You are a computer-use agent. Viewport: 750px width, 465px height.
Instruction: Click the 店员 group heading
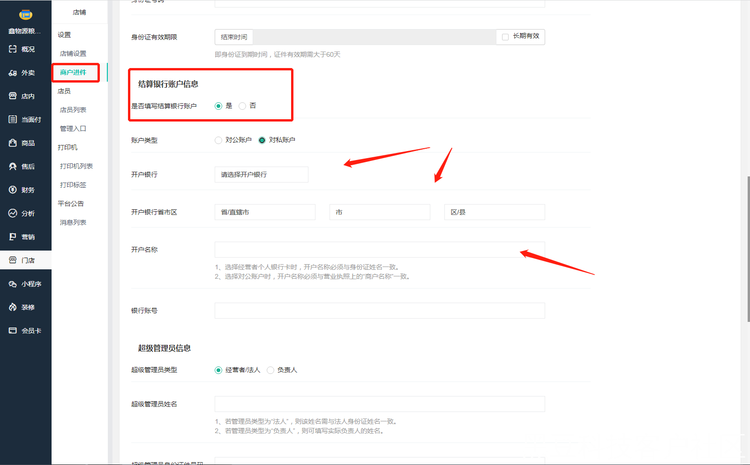pyautogui.click(x=64, y=91)
